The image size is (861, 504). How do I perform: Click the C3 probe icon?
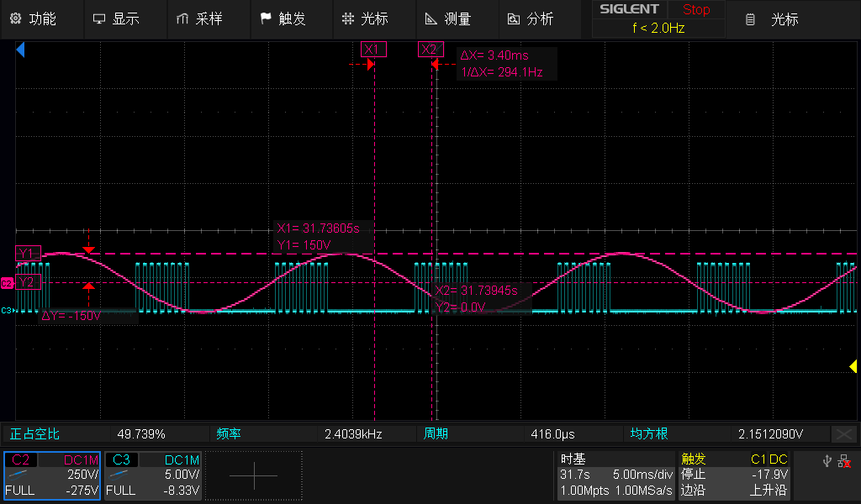(x=119, y=475)
